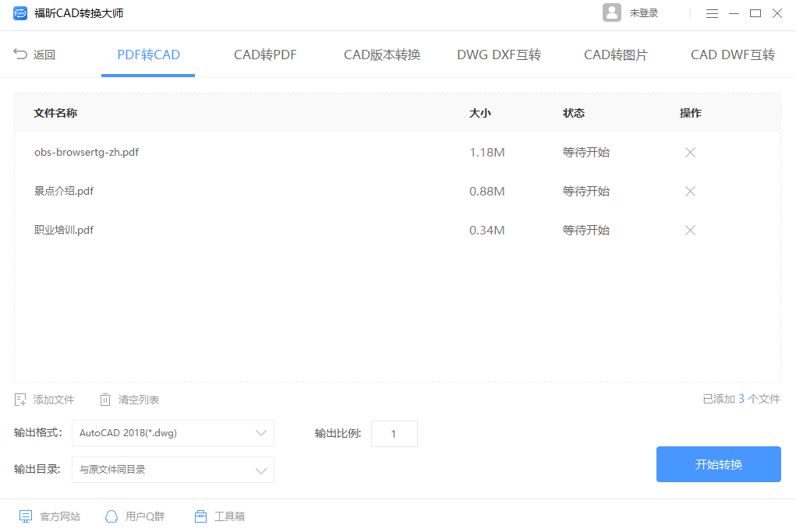Remove 职业培训.pdf from the list

[x=690, y=230]
